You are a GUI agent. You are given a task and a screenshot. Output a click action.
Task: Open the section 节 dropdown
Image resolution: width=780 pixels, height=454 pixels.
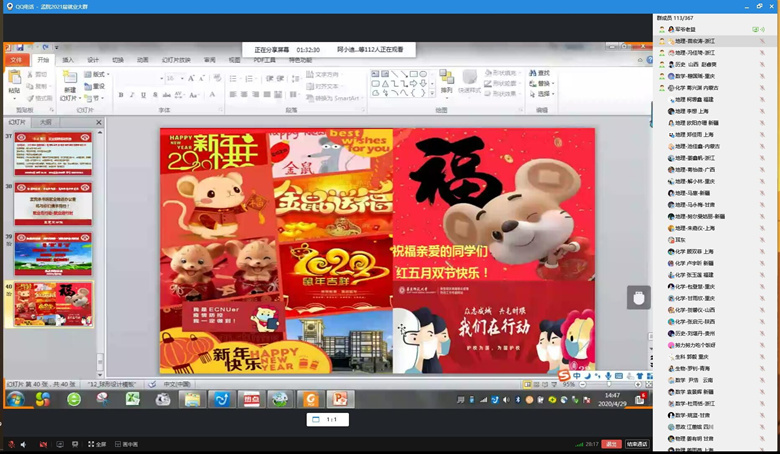[93, 98]
